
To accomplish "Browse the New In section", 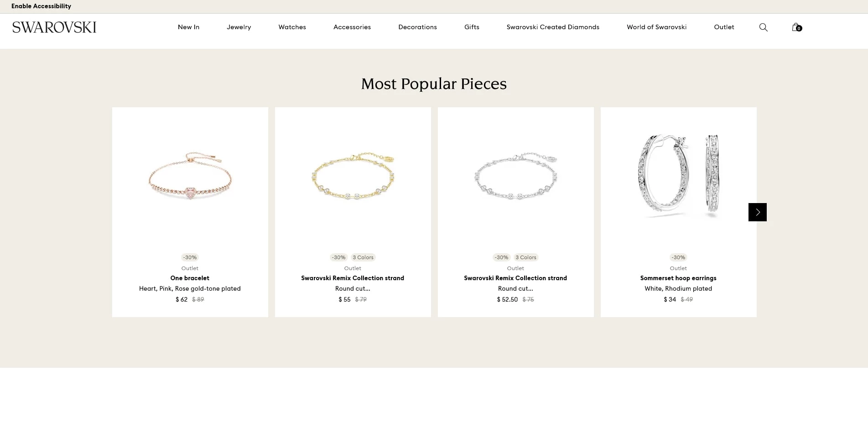I will click(188, 27).
